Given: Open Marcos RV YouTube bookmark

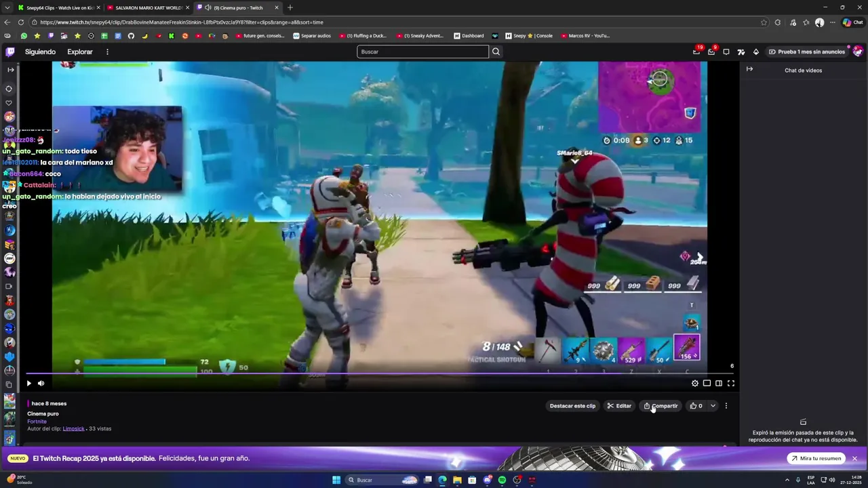Looking at the screenshot, I should pyautogui.click(x=585, y=36).
